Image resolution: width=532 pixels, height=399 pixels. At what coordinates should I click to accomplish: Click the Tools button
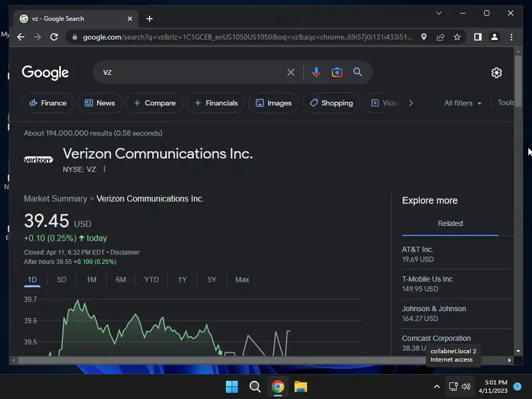coord(506,102)
